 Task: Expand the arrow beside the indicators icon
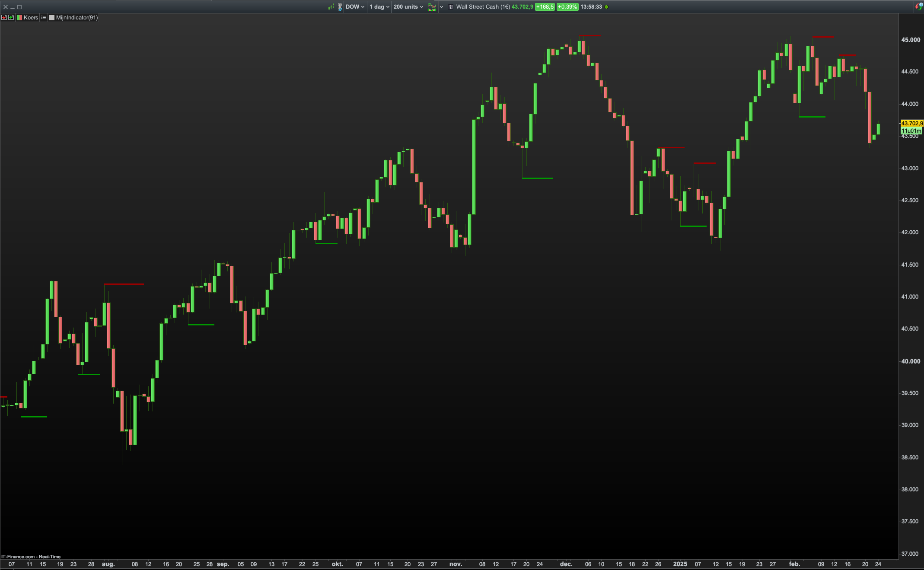click(441, 7)
